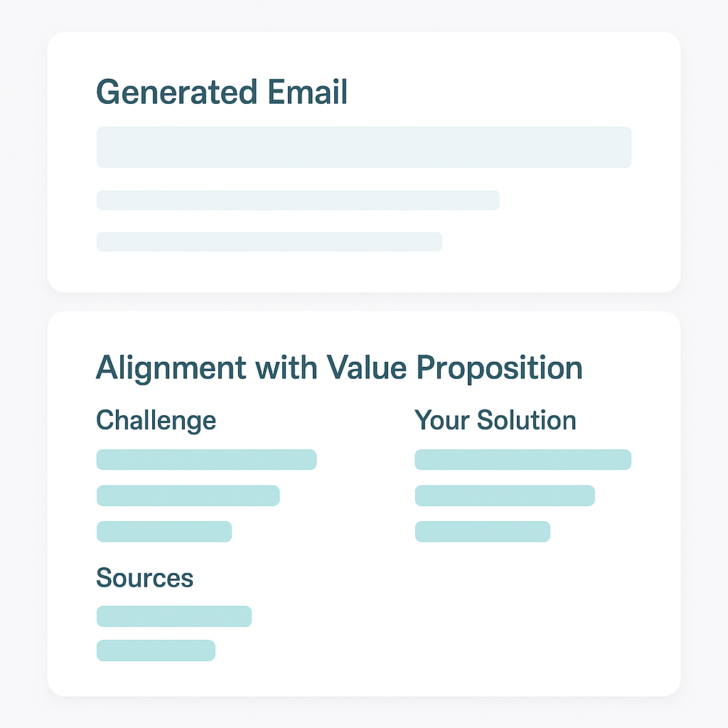Click the shortest teal bar under Your Solution
728x728 pixels.
coord(483,532)
